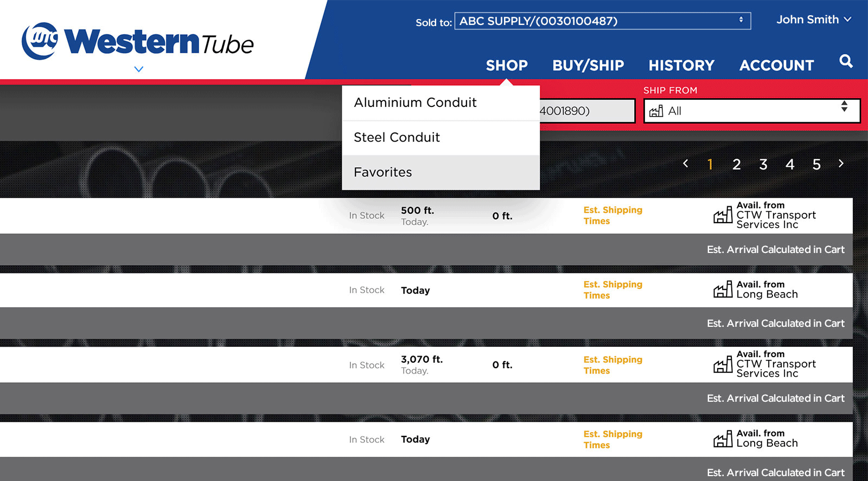Image resolution: width=868 pixels, height=481 pixels.
Task: Click the Western Tube logo
Action: pyautogui.click(x=137, y=41)
